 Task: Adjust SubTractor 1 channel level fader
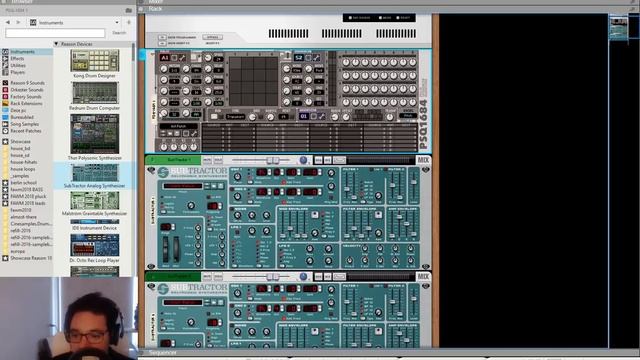[273, 160]
